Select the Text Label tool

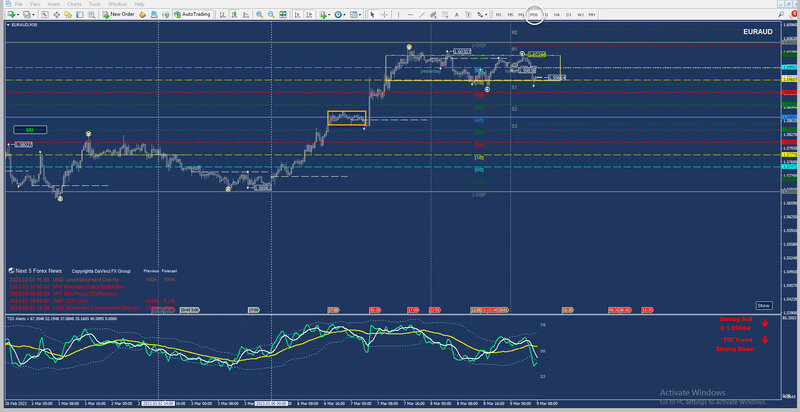pyautogui.click(x=468, y=14)
